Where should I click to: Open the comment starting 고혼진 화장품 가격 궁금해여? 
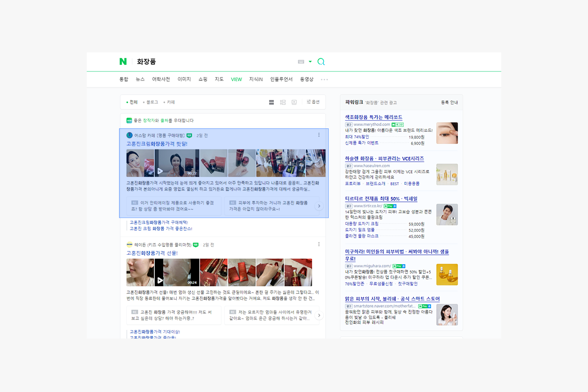[x=174, y=315]
